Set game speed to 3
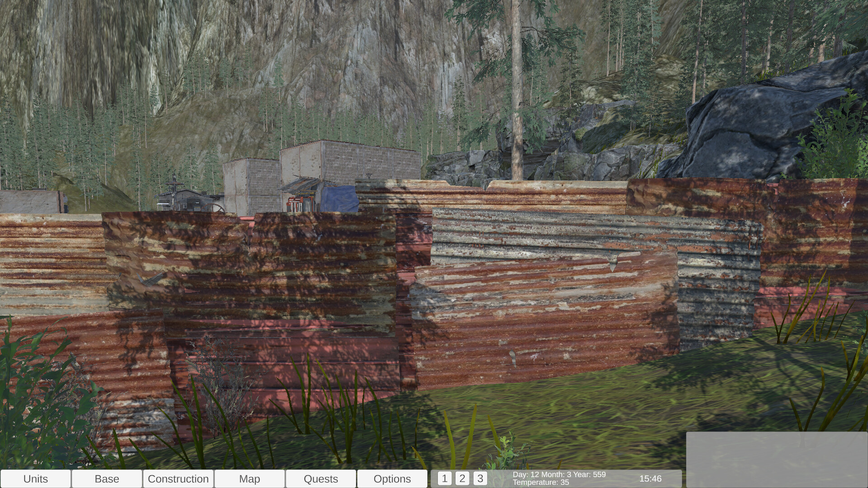Viewport: 868px width, 488px height. pos(479,478)
